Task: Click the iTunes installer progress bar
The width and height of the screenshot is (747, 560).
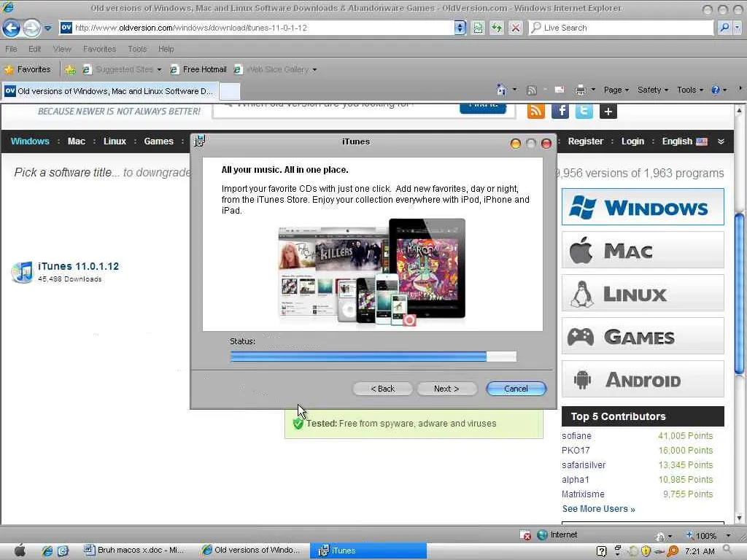Action: click(x=373, y=357)
